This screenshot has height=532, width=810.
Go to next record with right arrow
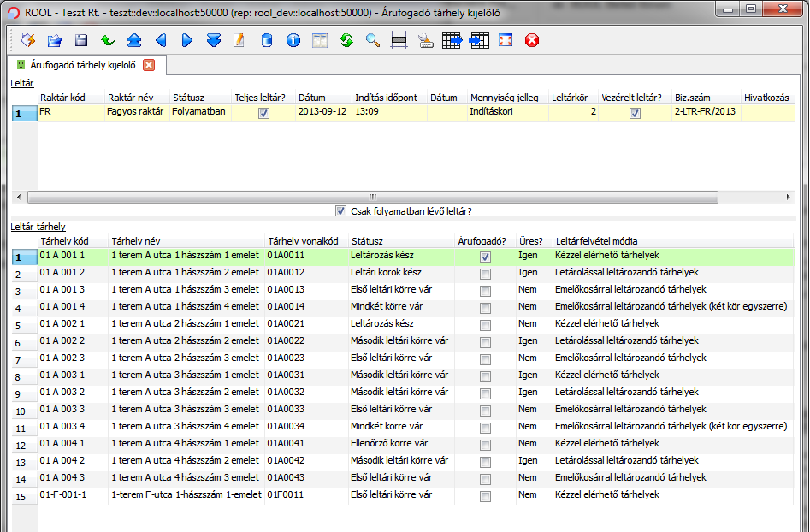coord(187,40)
